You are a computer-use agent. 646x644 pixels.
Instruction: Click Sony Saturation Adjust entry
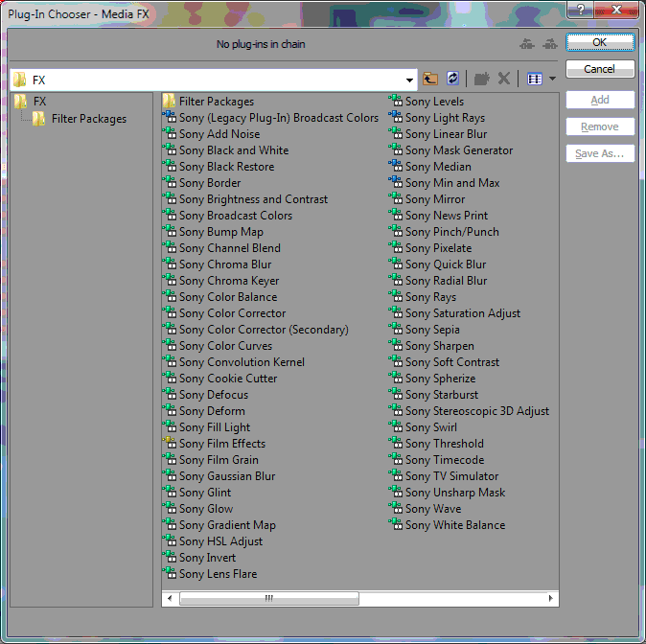(455, 313)
